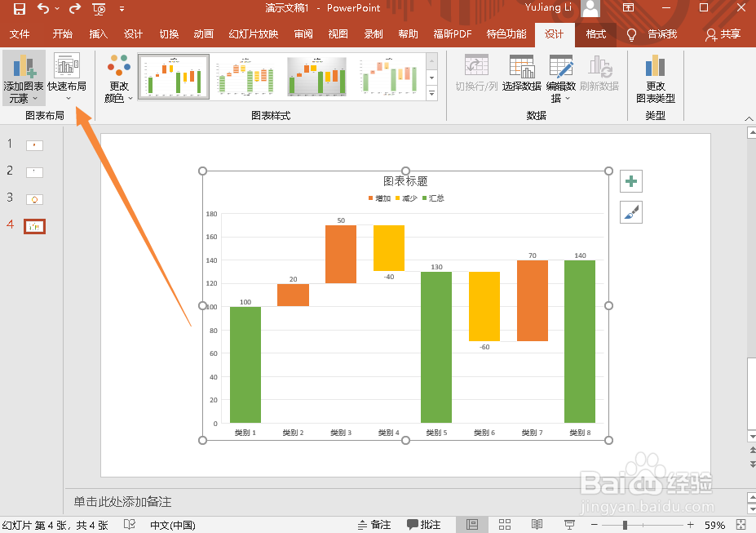This screenshot has width=756, height=533.
Task: Click the Redo arrow icon
Action: (75, 9)
